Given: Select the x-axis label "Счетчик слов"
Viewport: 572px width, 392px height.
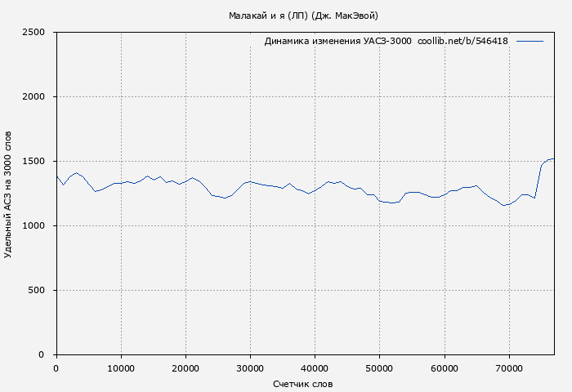Looking at the screenshot, I should pos(302,383).
